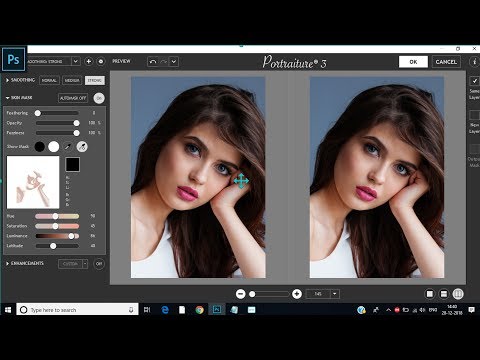Screen dimensions: 480x360
Task: Click the white document taskbar icon
Action: 182,310
